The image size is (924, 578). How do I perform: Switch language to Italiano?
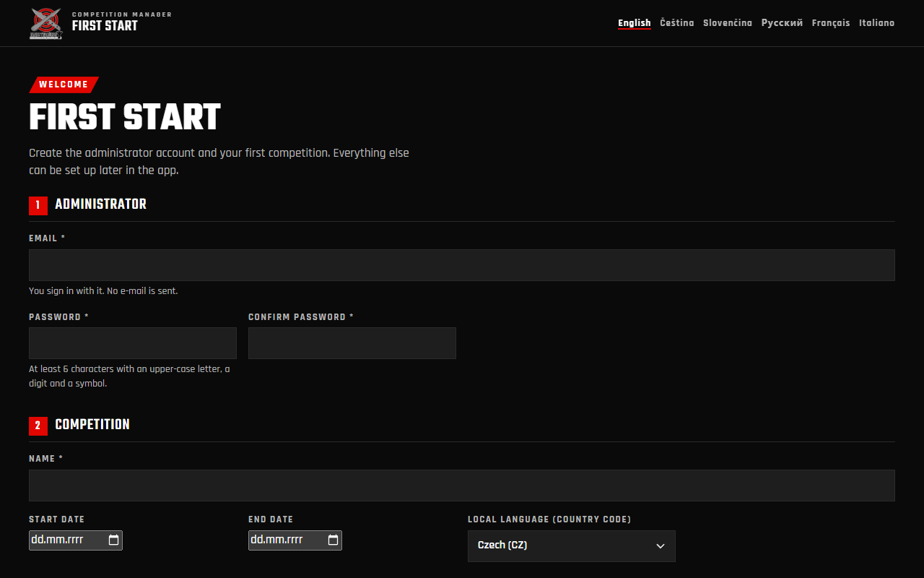click(x=876, y=23)
